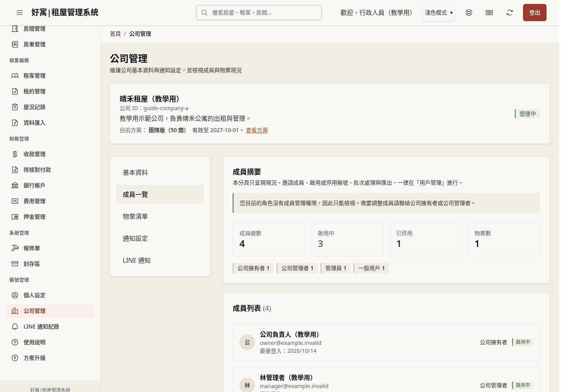Open 押金管理 safe icon
This screenshot has height=392, width=565.
pos(15,217)
